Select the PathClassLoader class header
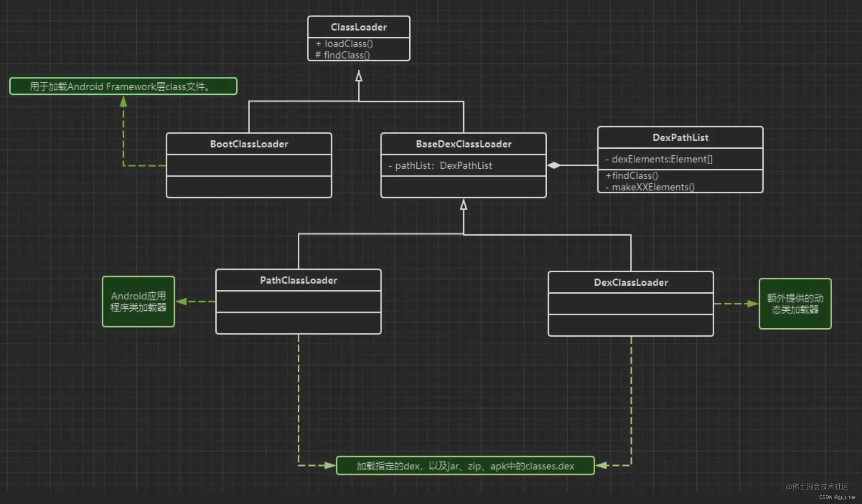This screenshot has width=862, height=504. [x=298, y=280]
